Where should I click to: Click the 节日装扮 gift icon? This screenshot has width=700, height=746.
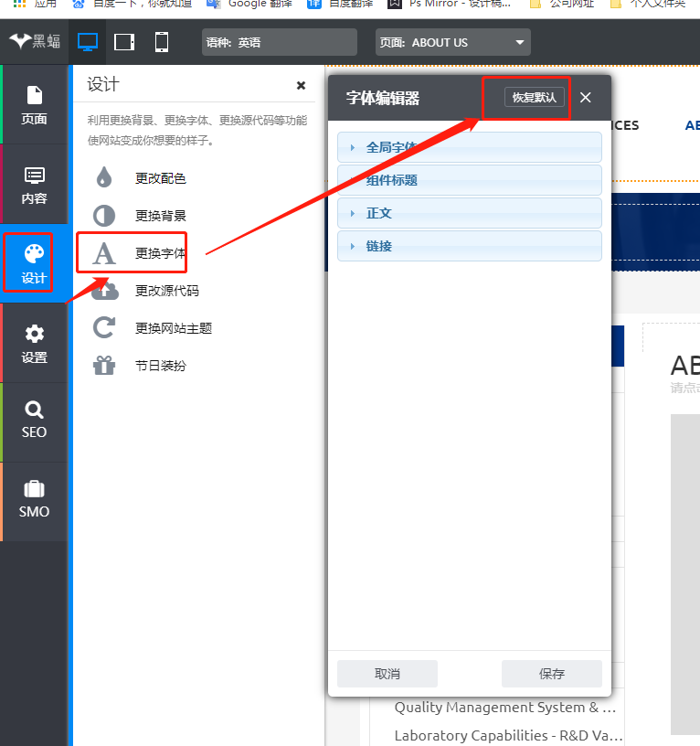click(x=104, y=366)
